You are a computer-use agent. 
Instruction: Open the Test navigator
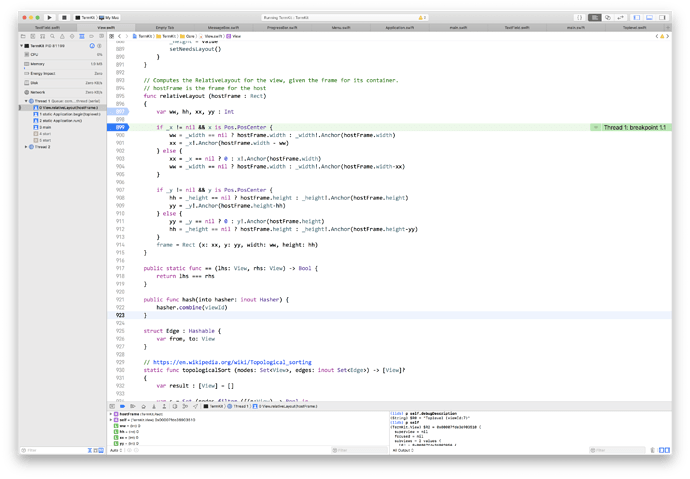(x=72, y=37)
